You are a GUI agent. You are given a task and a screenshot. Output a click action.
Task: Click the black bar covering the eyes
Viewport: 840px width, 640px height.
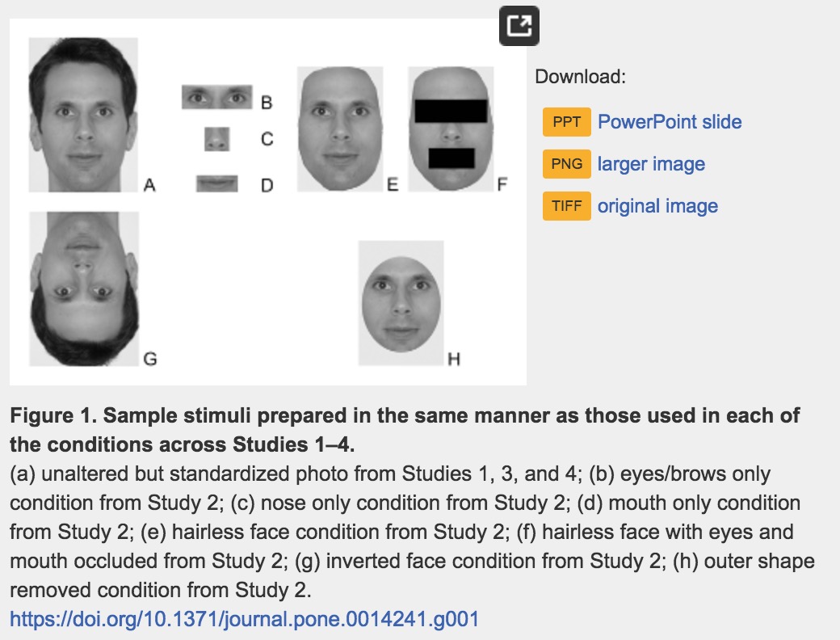pyautogui.click(x=451, y=111)
